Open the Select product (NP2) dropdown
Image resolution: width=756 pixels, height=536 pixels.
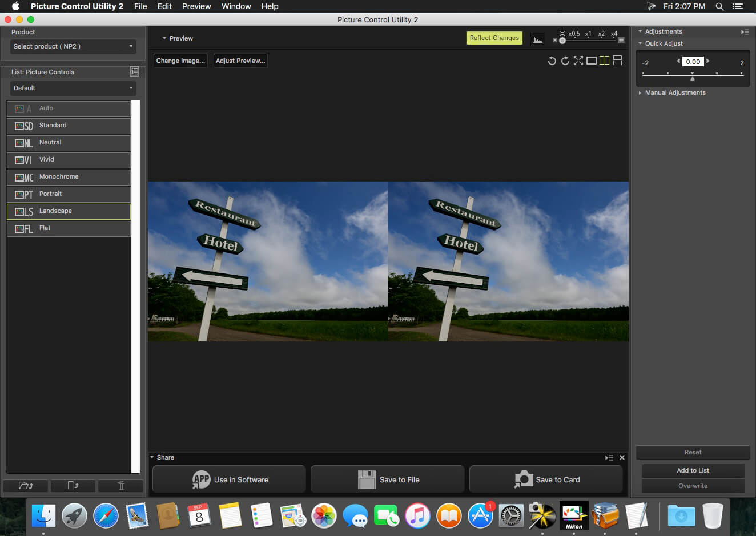[73, 46]
